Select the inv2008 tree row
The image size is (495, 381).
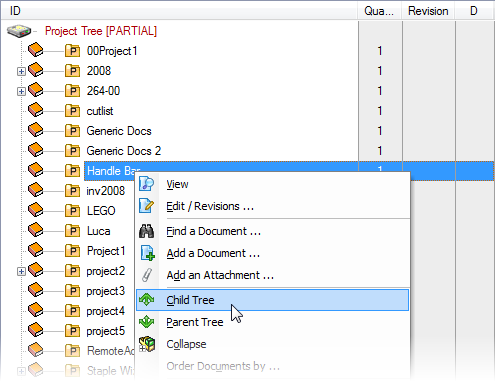[106, 191]
